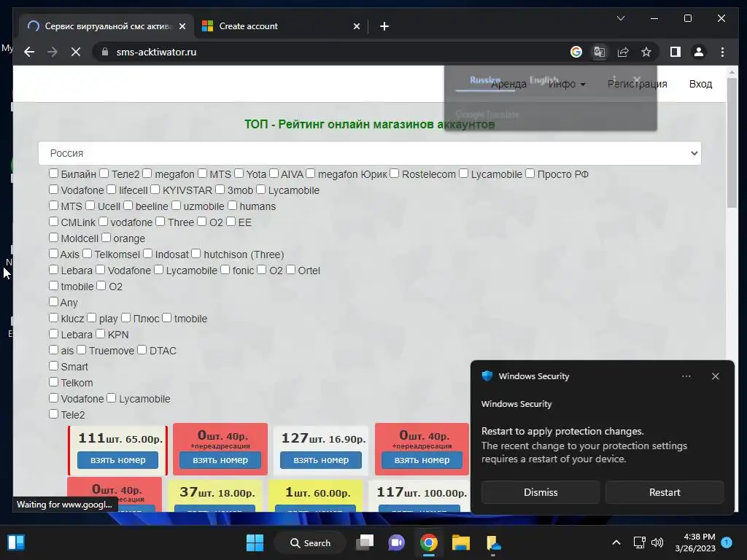The image size is (747, 560).
Task: Open the translate page icon
Action: [600, 52]
